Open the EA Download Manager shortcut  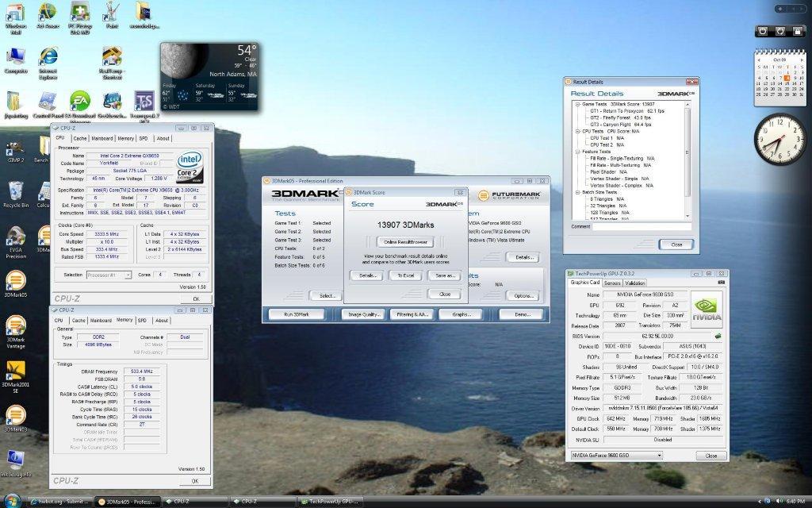(80, 106)
